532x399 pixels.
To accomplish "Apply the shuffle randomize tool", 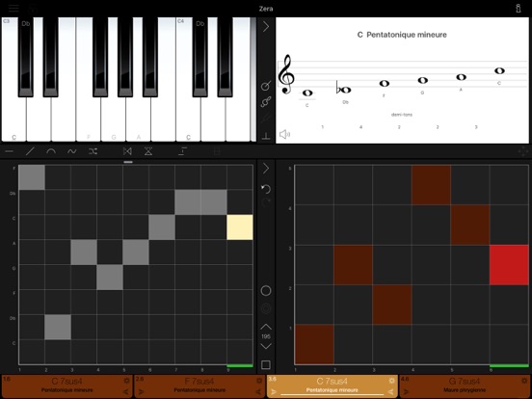I will coord(93,151).
